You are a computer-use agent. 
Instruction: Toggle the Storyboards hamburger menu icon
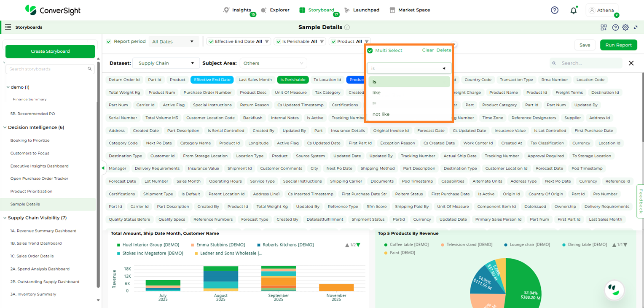click(x=8, y=27)
